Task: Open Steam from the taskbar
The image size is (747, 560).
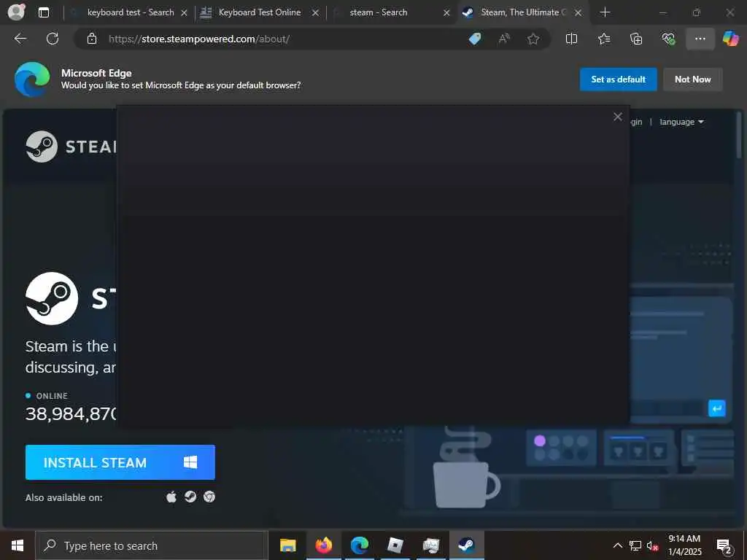Action: tap(467, 545)
